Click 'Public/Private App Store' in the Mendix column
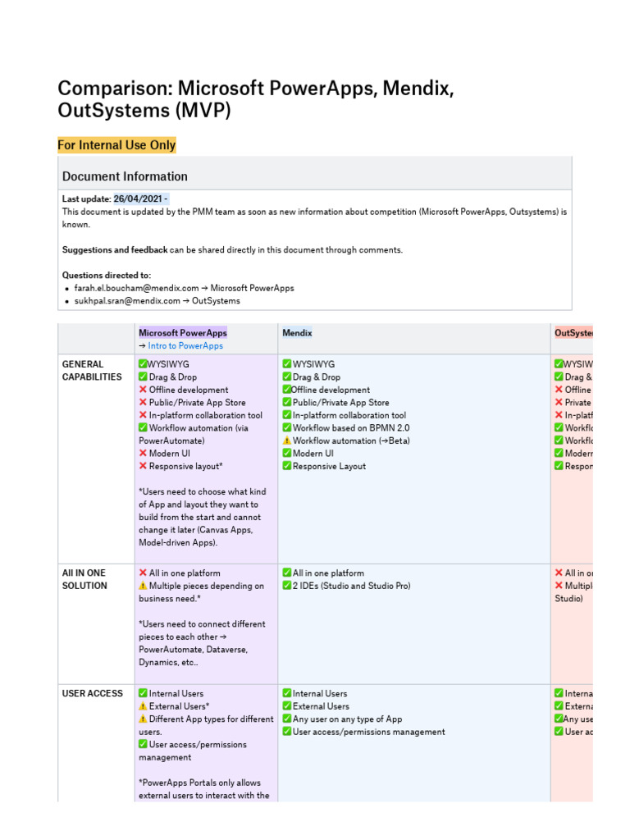The width and height of the screenshot is (630, 840). coord(340,403)
